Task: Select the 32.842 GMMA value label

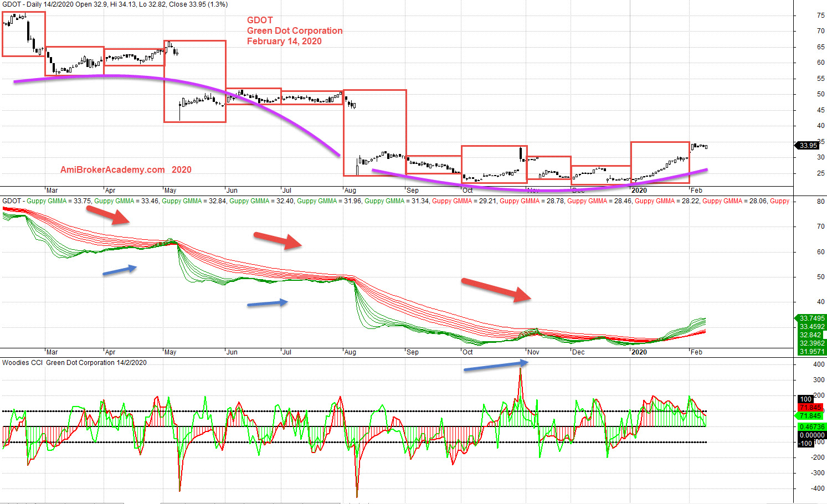Action: [811, 335]
